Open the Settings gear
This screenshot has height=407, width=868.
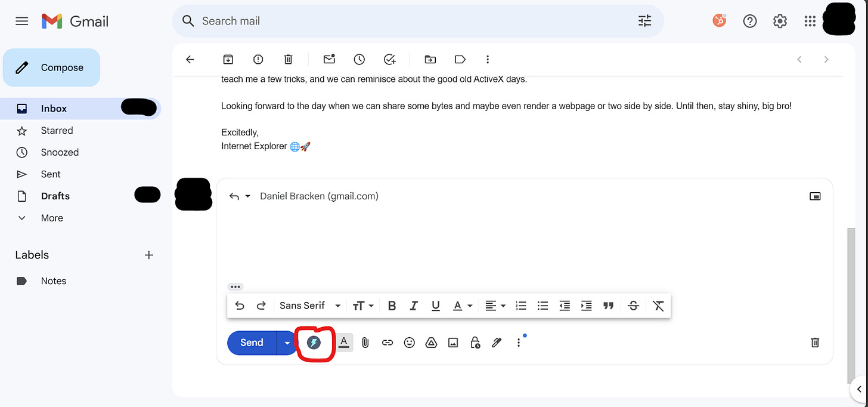pyautogui.click(x=780, y=21)
